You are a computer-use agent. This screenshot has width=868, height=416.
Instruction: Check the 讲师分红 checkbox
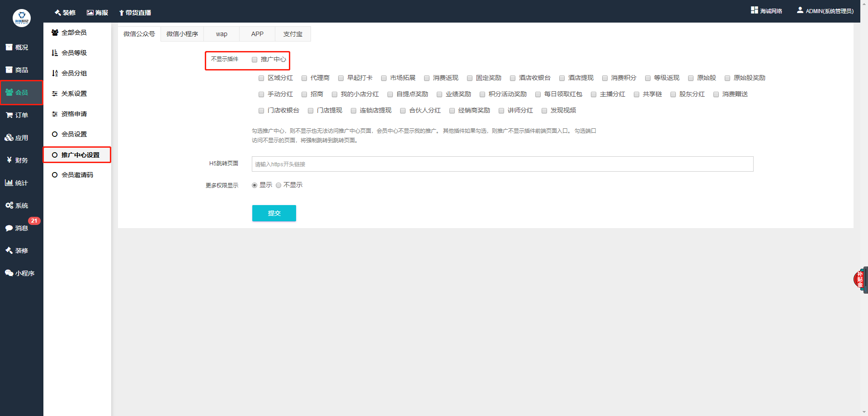(x=501, y=111)
